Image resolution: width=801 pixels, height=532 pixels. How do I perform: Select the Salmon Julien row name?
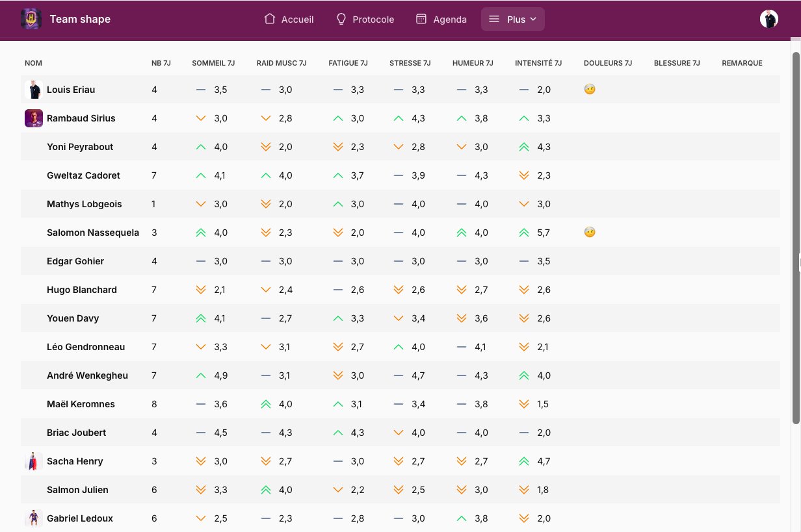(x=77, y=490)
